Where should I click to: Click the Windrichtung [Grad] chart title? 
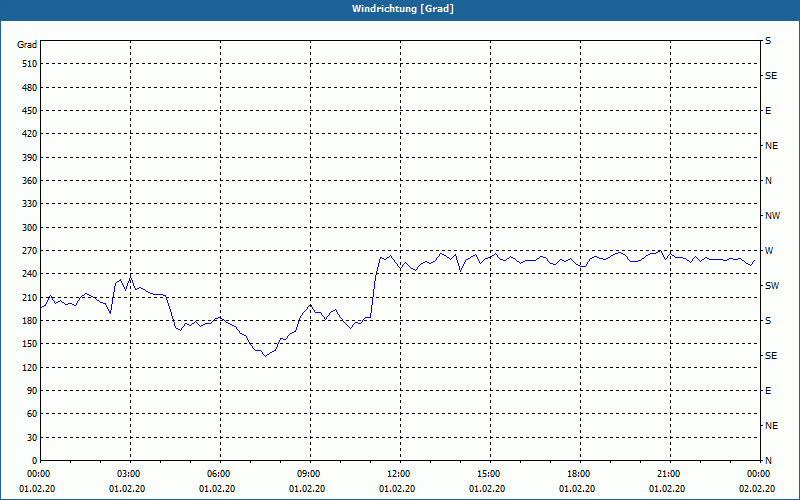403,9
